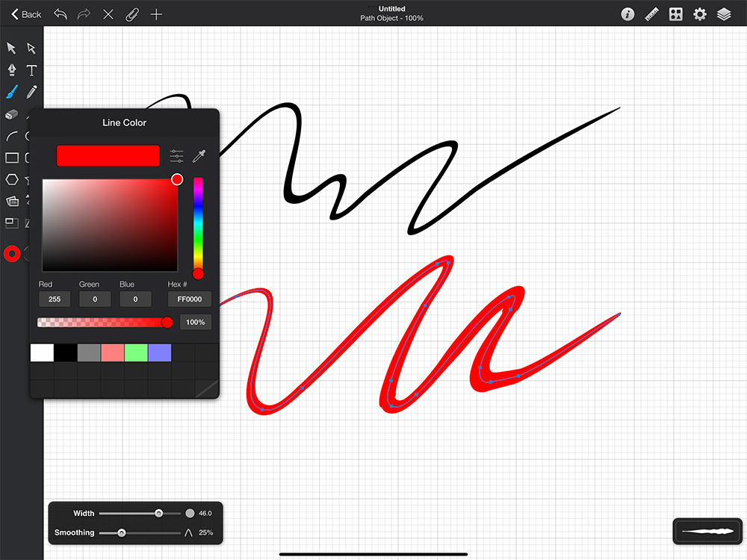Pick the Pencil tool
747x560 pixels.
click(31, 92)
